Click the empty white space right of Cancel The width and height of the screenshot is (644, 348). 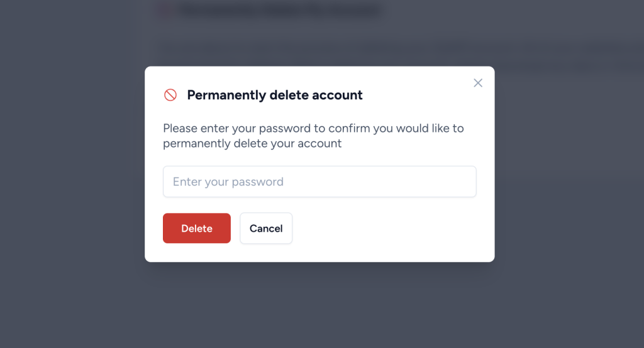(x=390, y=229)
